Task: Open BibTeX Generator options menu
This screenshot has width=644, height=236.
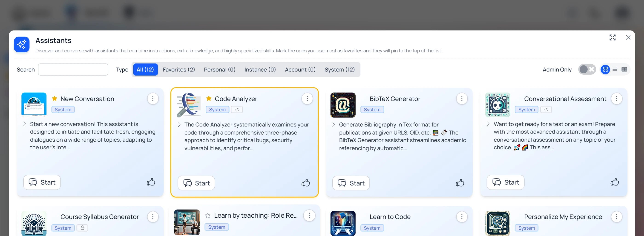Action: pyautogui.click(x=462, y=99)
